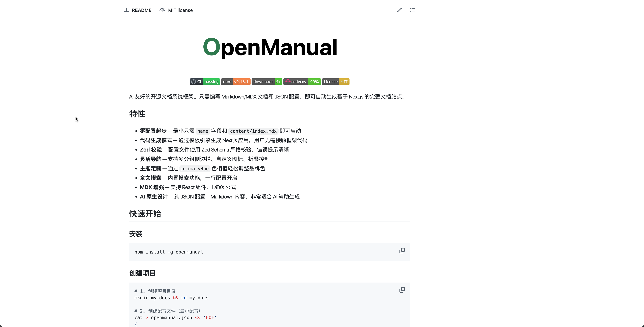Open the downloads 4k badge
Image resolution: width=644 pixels, height=327 pixels.
[267, 82]
